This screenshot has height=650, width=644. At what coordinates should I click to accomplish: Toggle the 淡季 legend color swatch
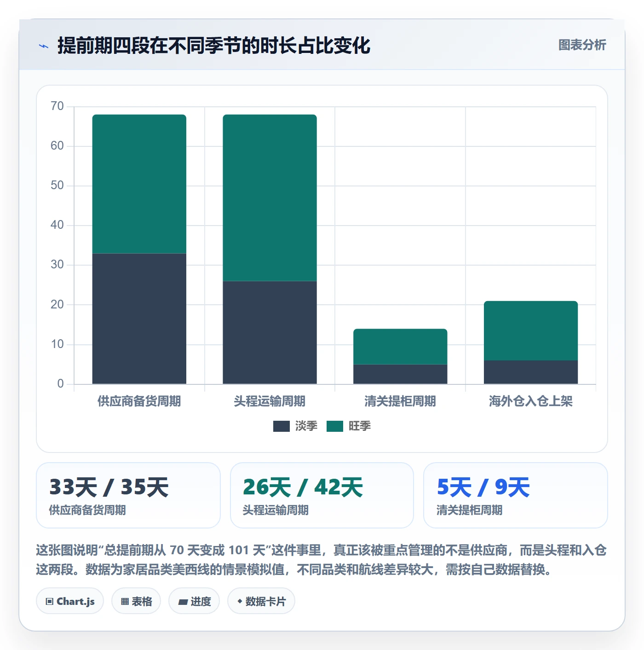pyautogui.click(x=281, y=426)
